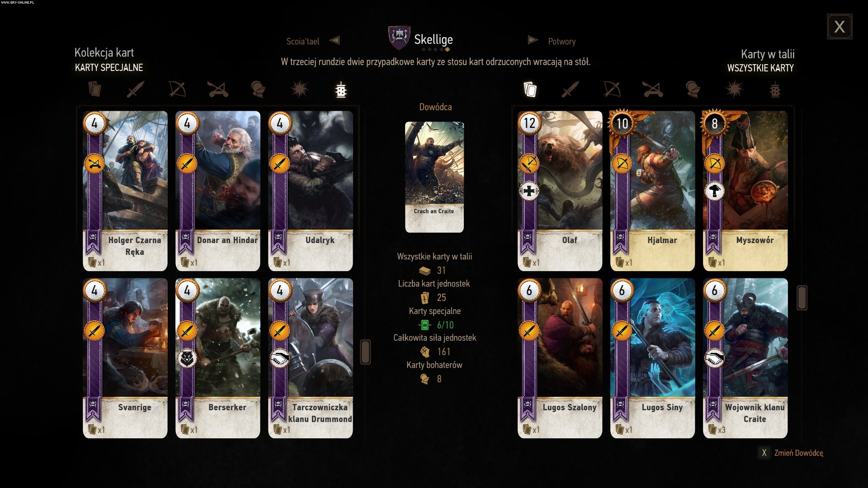Image resolution: width=868 pixels, height=488 pixels.
Task: Choose the siege catapult filter in collection
Action: (x=218, y=89)
